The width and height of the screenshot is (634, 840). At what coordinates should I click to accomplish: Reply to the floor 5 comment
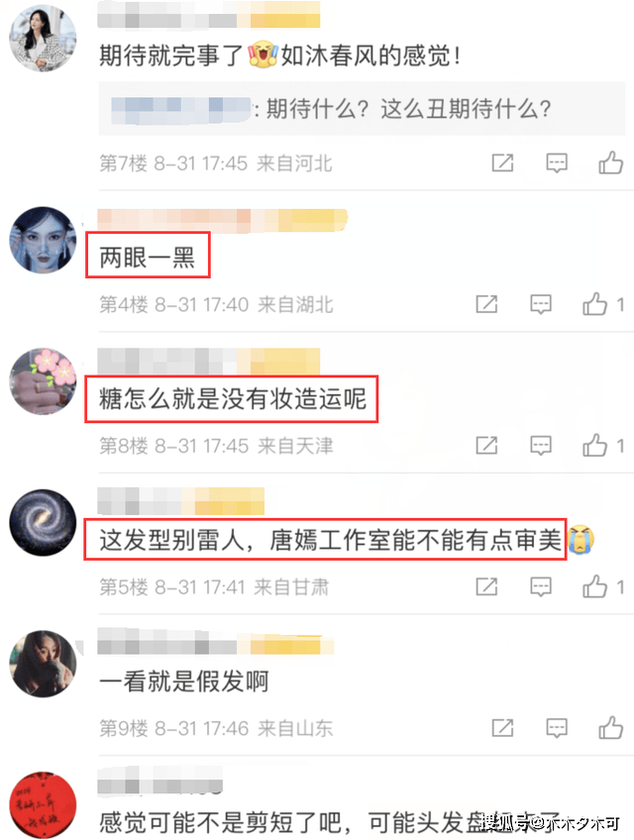(x=541, y=586)
